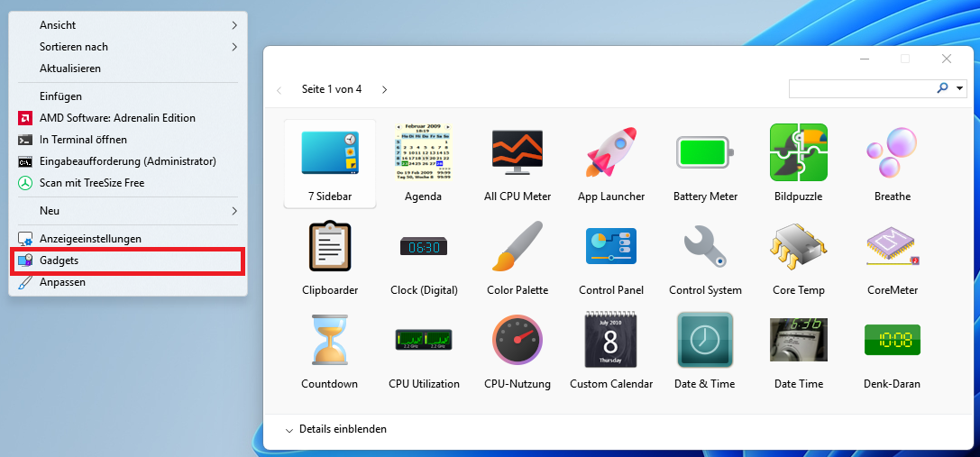Select the 7 Sidebar gadget icon
Viewport: 980px width, 457px height.
pyautogui.click(x=329, y=152)
